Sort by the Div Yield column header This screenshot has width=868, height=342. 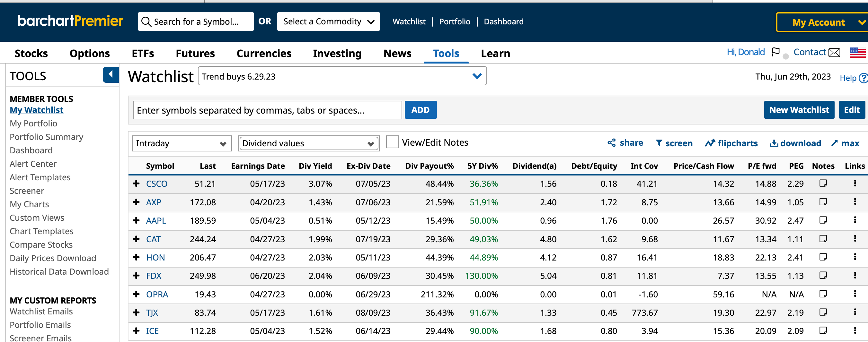315,166
